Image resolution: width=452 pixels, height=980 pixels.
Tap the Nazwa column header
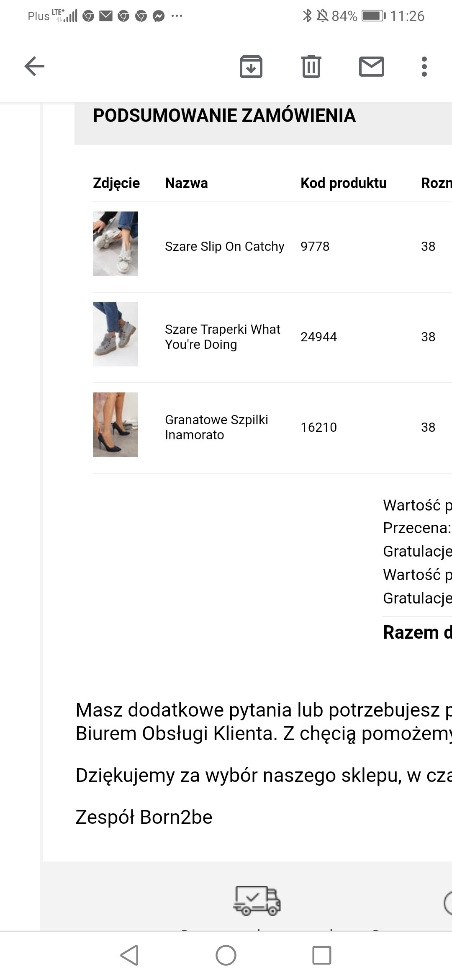[186, 183]
